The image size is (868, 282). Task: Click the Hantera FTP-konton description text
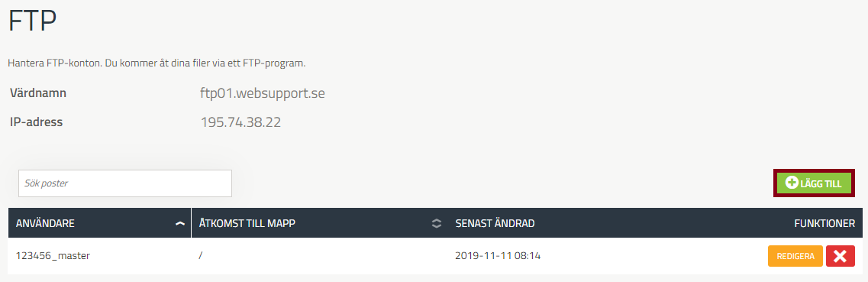pos(156,63)
